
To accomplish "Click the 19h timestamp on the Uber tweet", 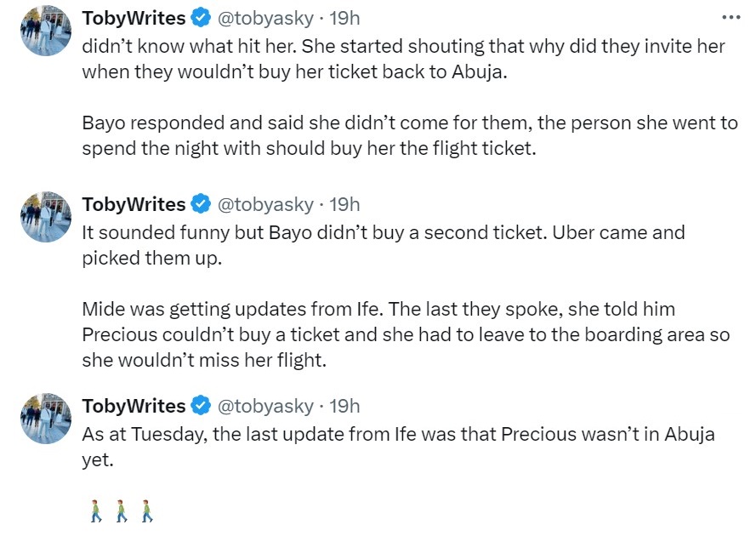I will [344, 204].
